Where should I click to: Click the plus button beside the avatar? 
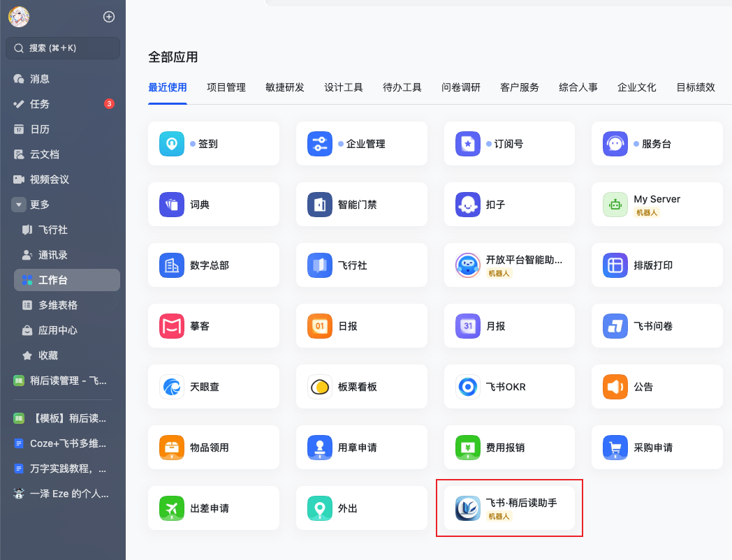coord(109,17)
